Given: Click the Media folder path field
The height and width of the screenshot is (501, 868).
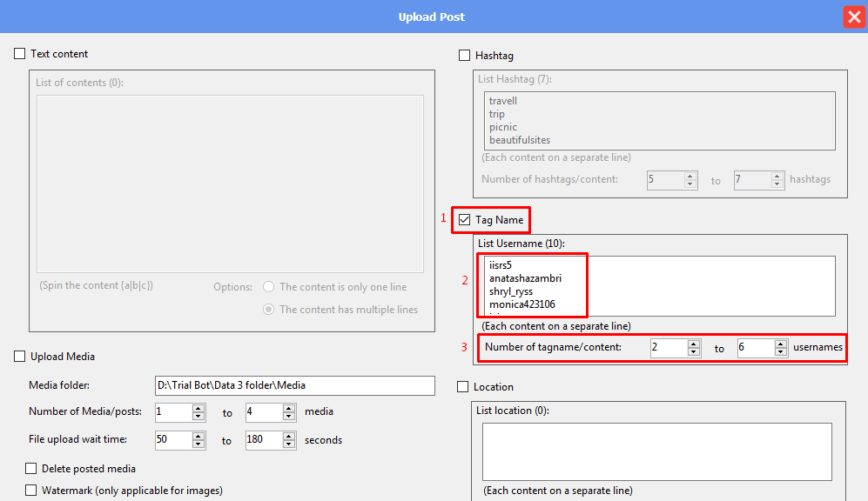Looking at the screenshot, I should pos(294,385).
